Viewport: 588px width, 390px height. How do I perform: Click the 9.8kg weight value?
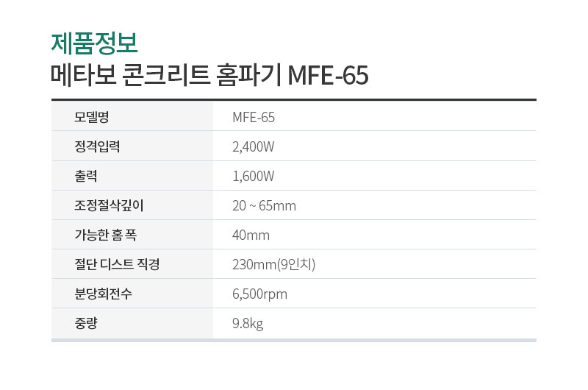tap(248, 324)
